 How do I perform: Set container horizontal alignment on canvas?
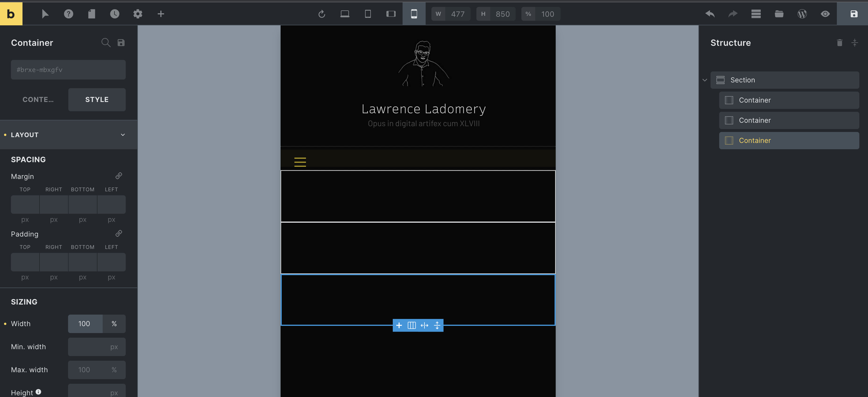(424, 325)
